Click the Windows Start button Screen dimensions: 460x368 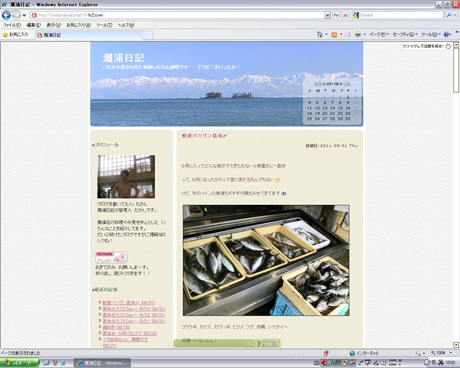click(19, 363)
